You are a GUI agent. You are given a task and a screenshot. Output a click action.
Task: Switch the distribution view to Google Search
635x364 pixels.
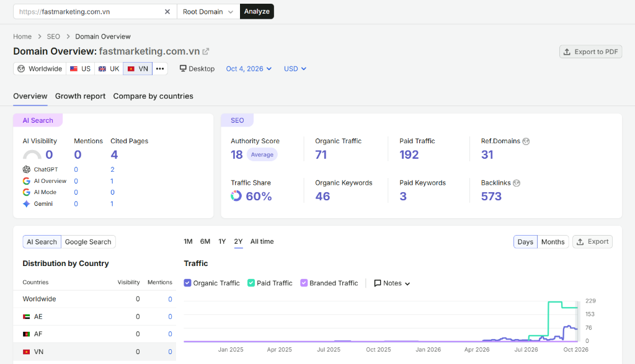click(88, 242)
